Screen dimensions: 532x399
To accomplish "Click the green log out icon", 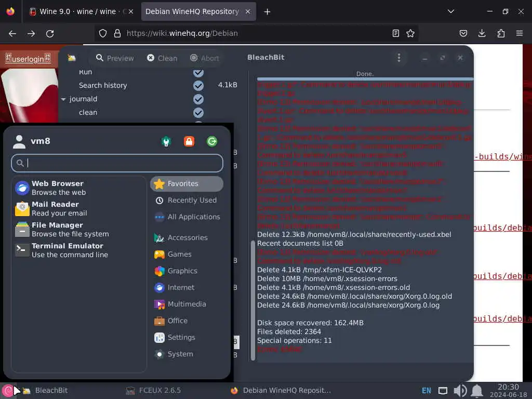I will click(212, 141).
